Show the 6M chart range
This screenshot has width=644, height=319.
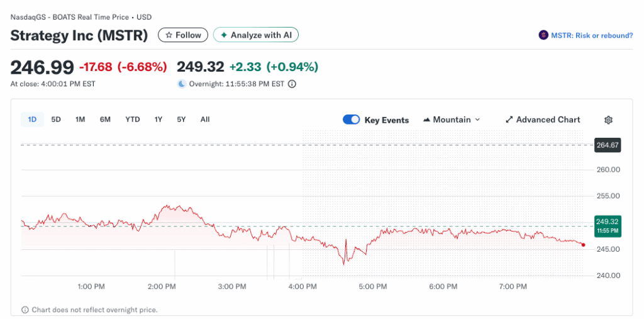[x=105, y=120]
